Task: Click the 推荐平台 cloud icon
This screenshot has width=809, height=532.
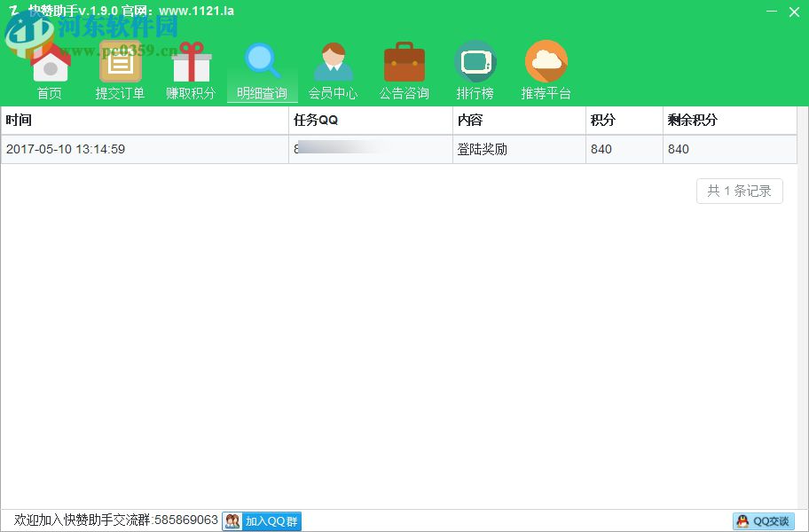Action: point(546,62)
